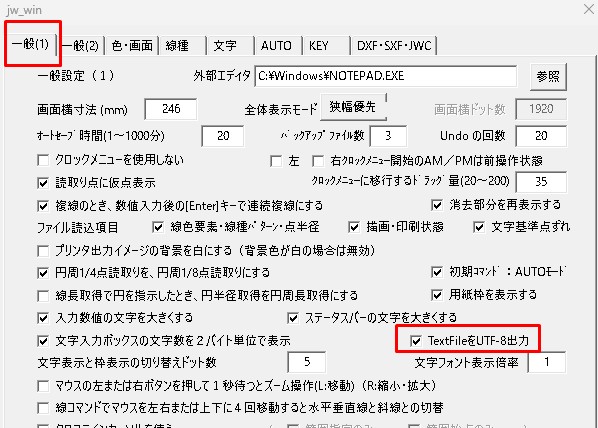Viewport: 598px width, 428px height.
Task: Uncheck 読取り点に仮点表示
Action: 43,183
